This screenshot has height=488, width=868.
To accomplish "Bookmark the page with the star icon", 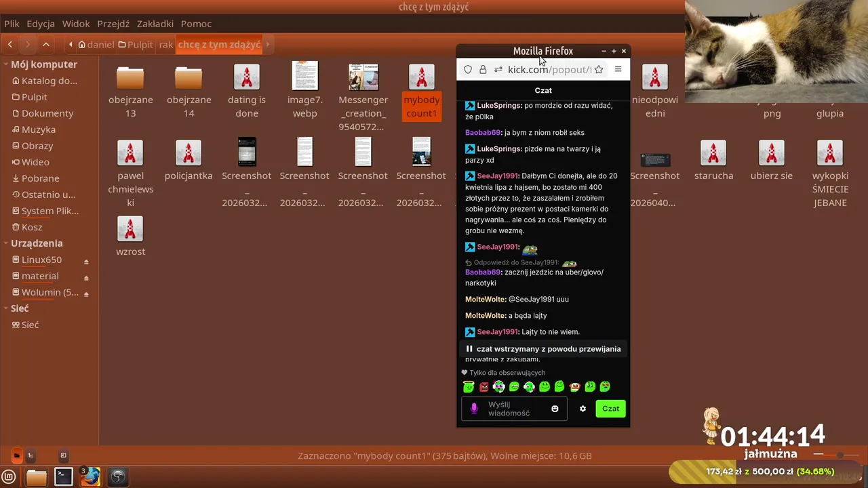I will (x=599, y=69).
